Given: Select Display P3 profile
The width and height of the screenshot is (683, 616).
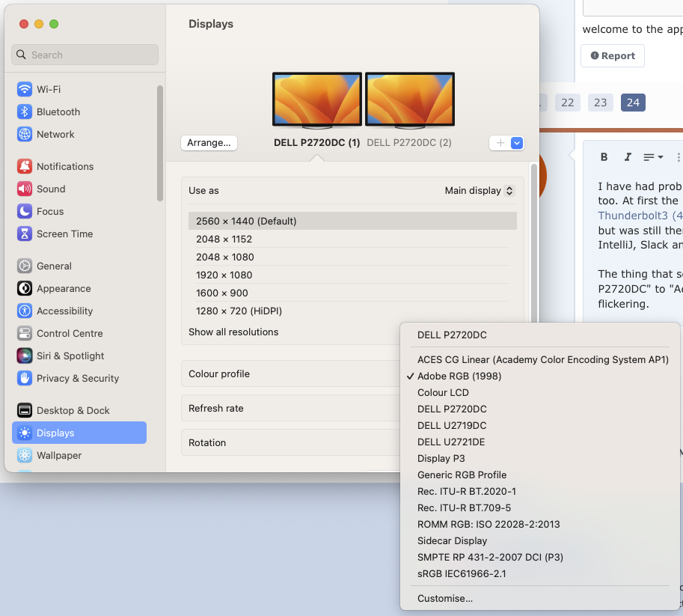Looking at the screenshot, I should tap(539, 459).
